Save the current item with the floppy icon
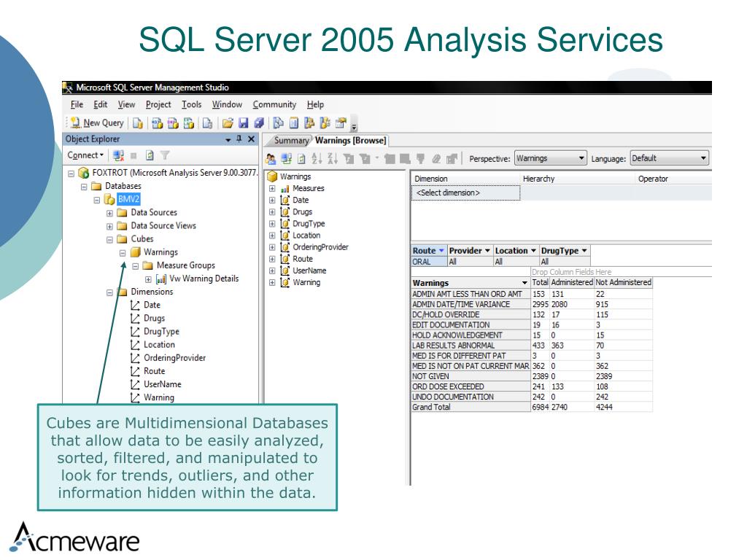747x560 pixels. pyautogui.click(x=244, y=123)
